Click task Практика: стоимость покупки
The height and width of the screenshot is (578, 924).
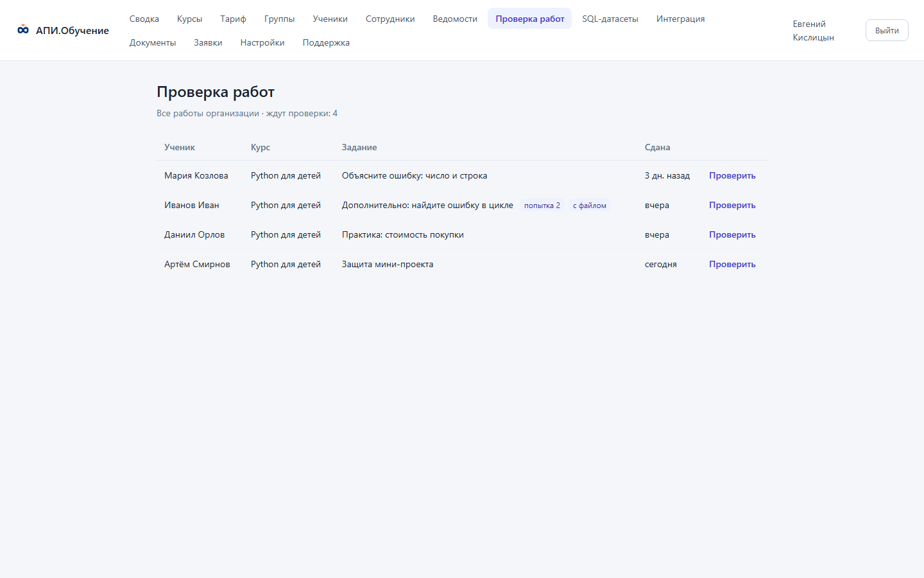click(x=403, y=234)
